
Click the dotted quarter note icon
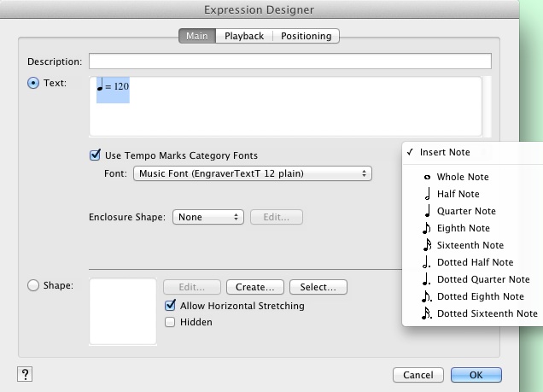pyautogui.click(x=426, y=278)
